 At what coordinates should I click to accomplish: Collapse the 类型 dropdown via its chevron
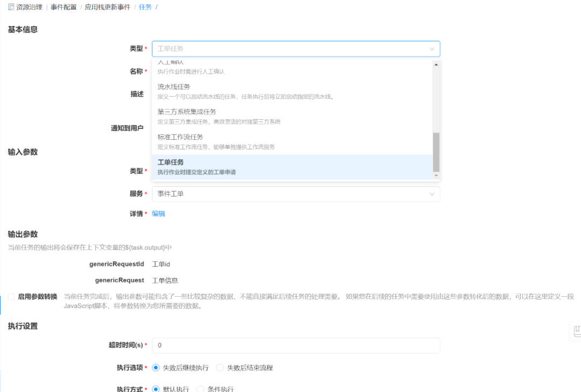(x=433, y=48)
